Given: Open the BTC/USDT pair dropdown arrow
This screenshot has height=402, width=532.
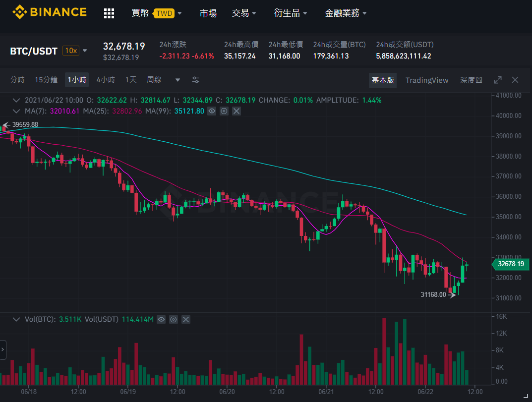Looking at the screenshot, I should pos(85,51).
